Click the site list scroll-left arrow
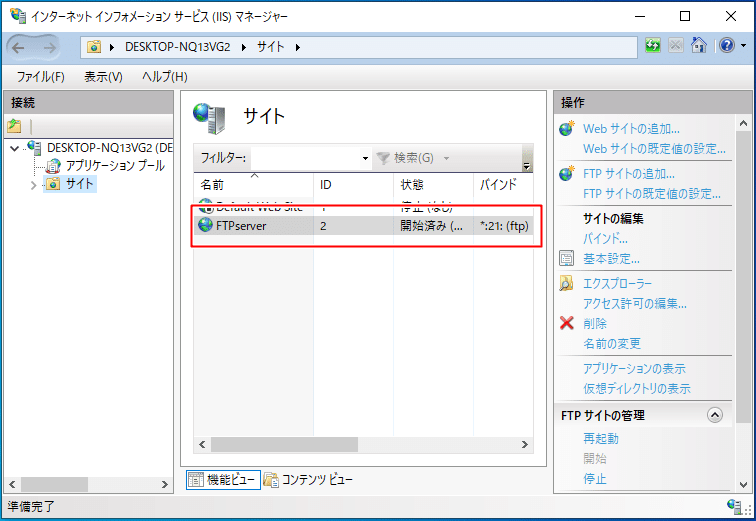The height and width of the screenshot is (521, 756). tap(202, 444)
